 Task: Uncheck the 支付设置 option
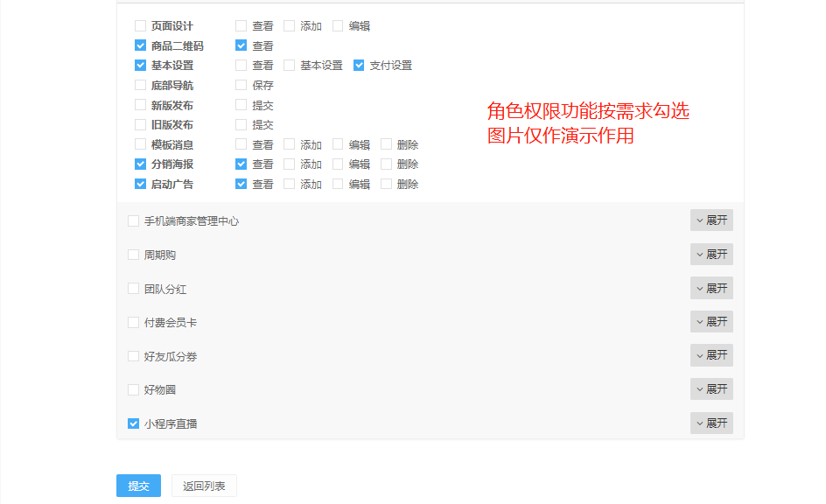tap(359, 66)
